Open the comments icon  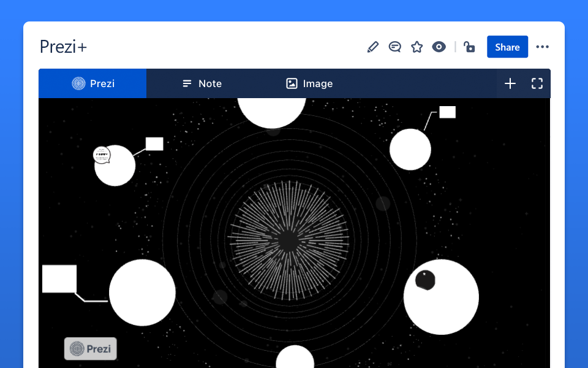[x=394, y=47]
